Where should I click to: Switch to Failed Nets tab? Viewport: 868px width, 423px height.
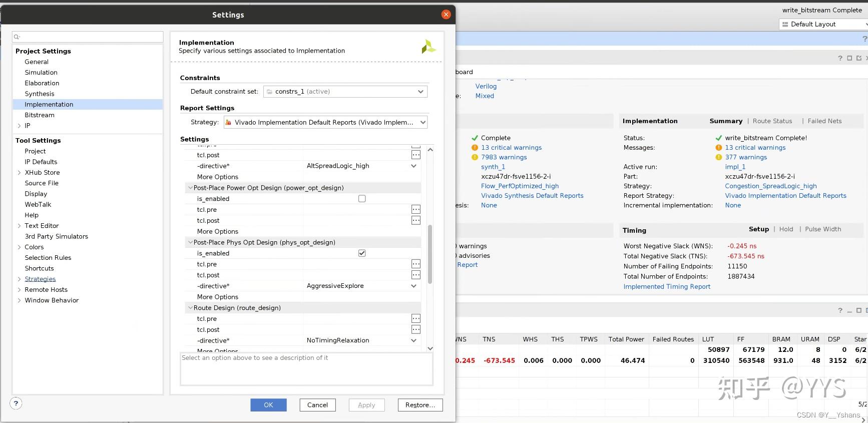(x=824, y=121)
